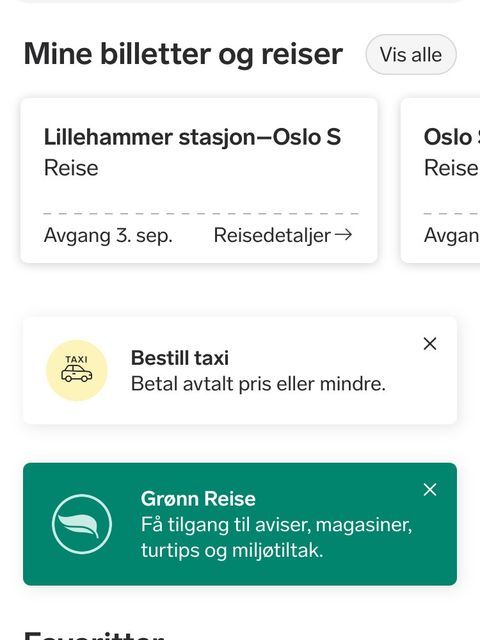Screen dimensions: 480x640
Task: Close the Grønn Reise banner
Action: (x=430, y=489)
